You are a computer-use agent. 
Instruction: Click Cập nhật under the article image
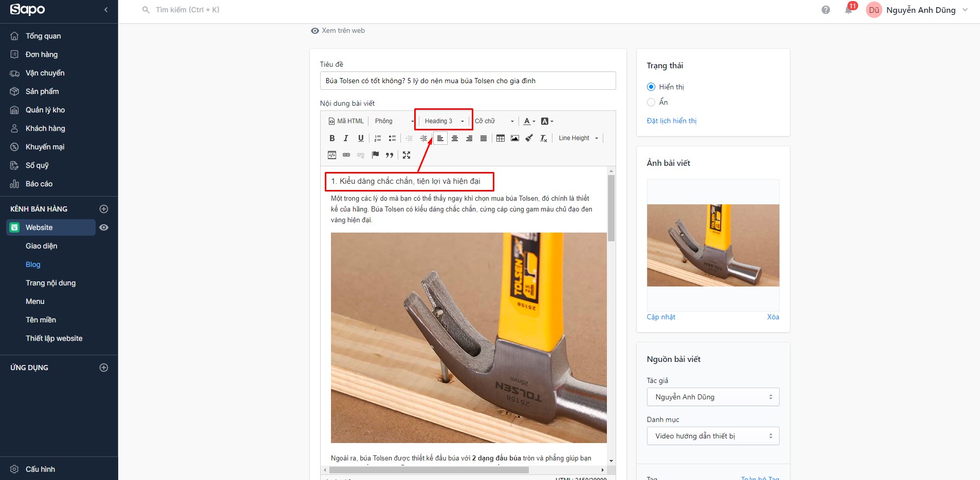tap(661, 317)
